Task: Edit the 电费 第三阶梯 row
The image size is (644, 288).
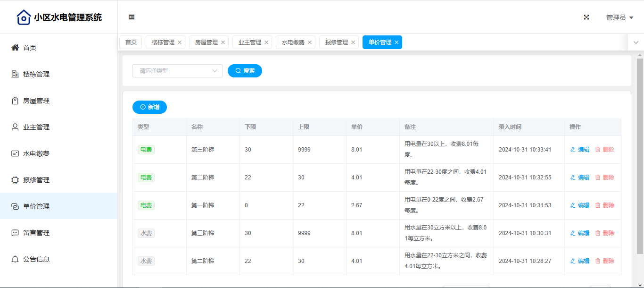Action: (580, 150)
